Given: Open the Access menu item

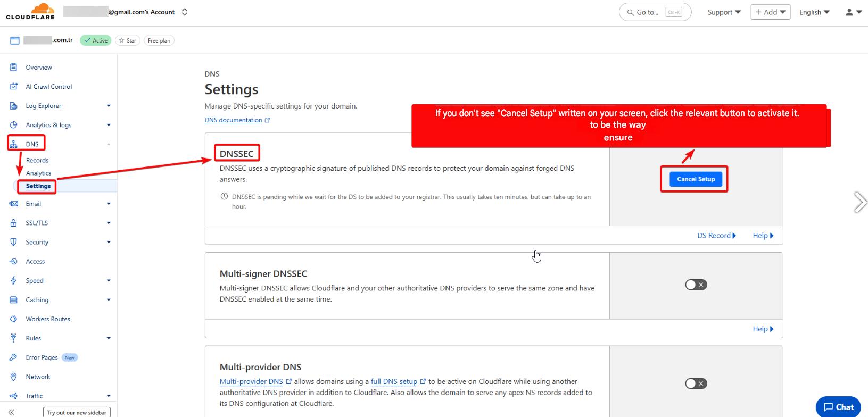Looking at the screenshot, I should click(35, 261).
